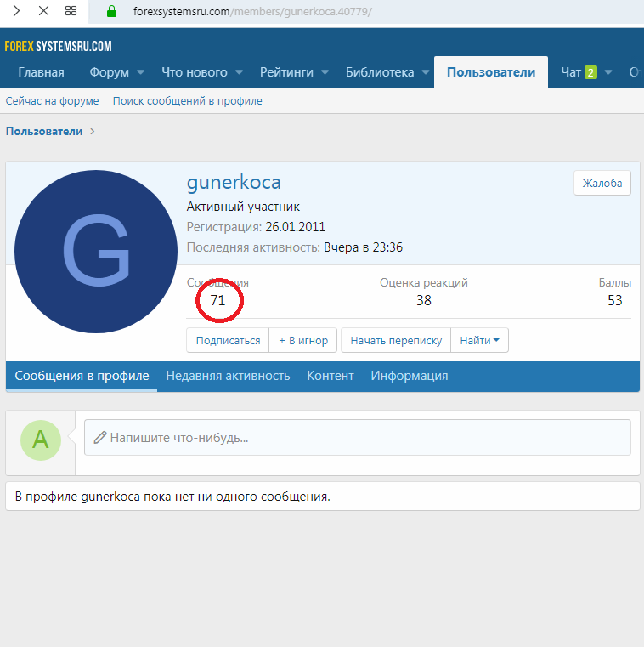This screenshot has height=647, width=644.
Task: Open the Что нового navigation item
Action: point(195,72)
